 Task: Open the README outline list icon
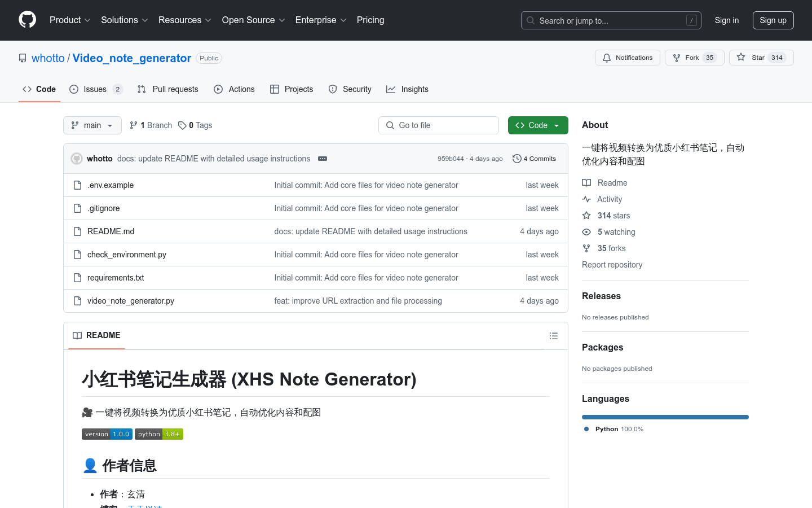pos(554,336)
